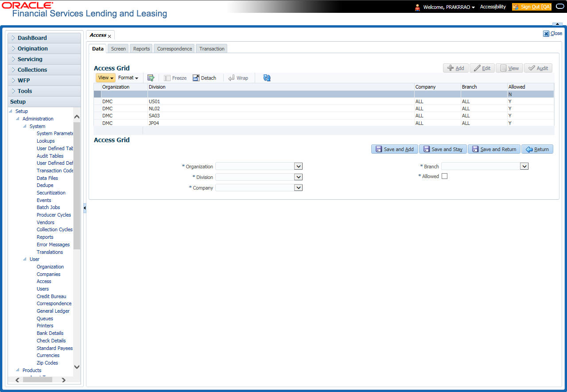Open the Format menu
This screenshot has height=392, width=567.
pyautogui.click(x=128, y=78)
